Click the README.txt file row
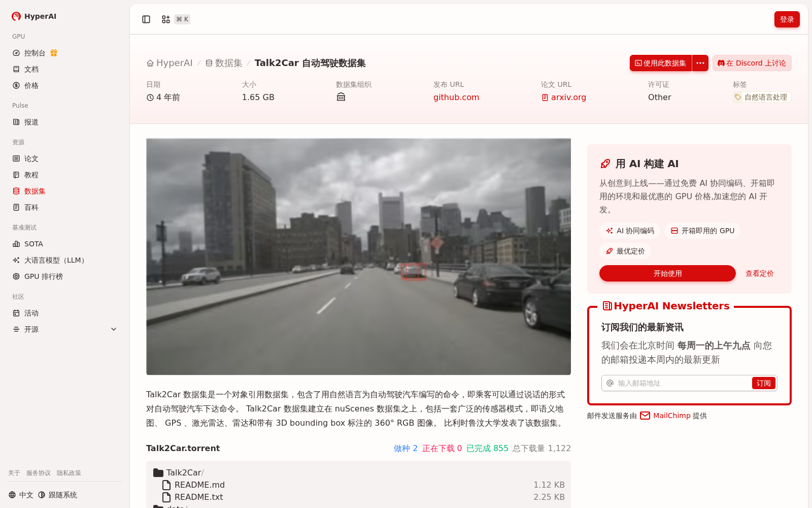This screenshot has width=812, height=508. tap(358, 497)
